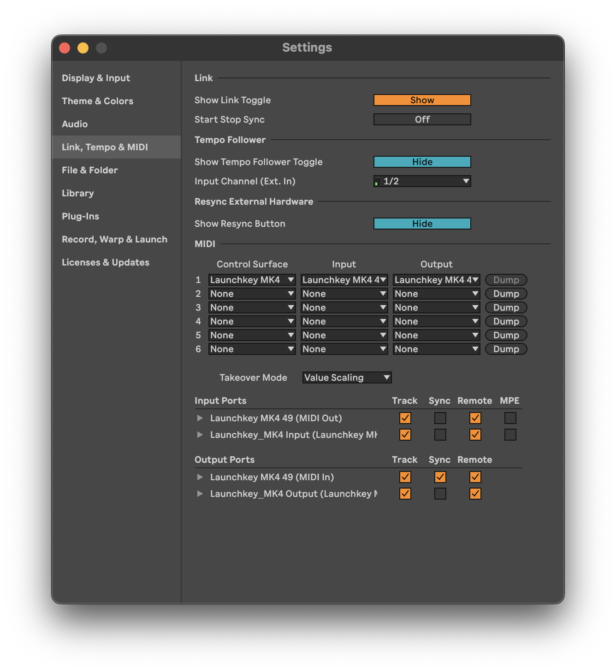
Task: Uncheck Remote for Launchkey MK4 49 (MIDI In)
Action: (475, 477)
